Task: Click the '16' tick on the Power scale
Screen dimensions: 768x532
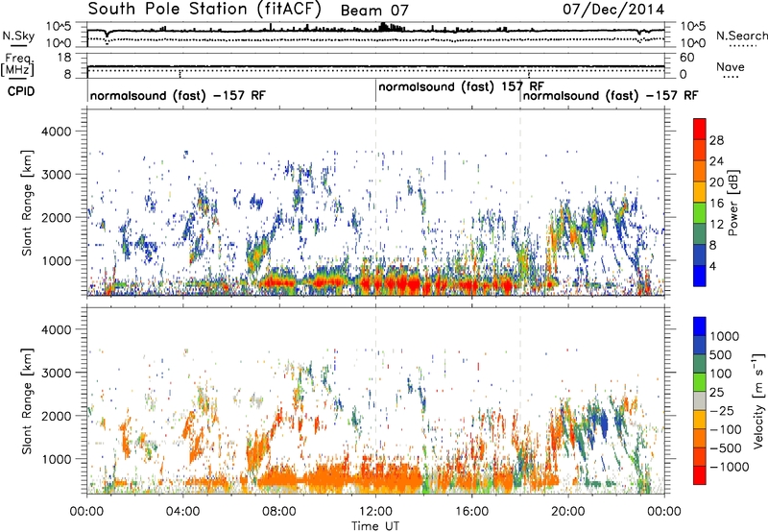Action: [x=716, y=204]
